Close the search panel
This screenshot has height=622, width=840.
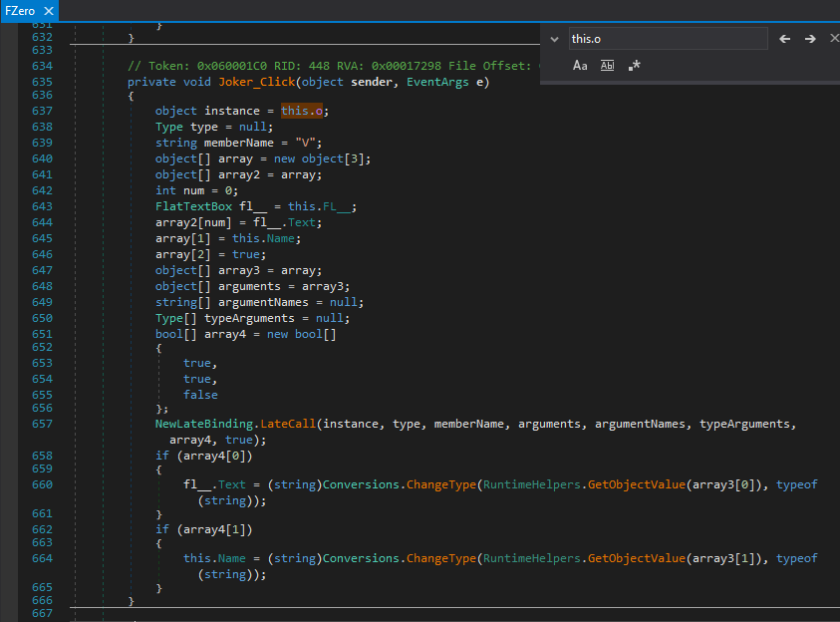tap(834, 38)
